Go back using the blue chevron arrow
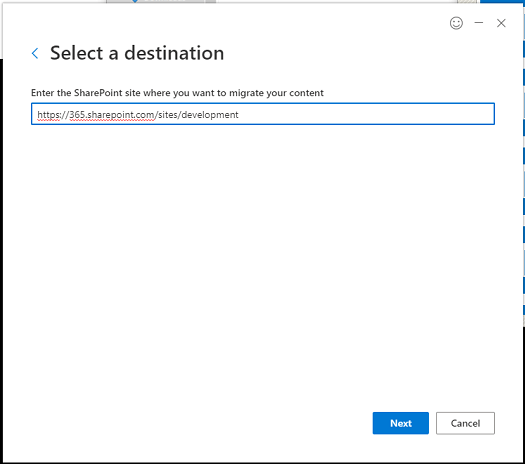The height and width of the screenshot is (464, 525). coord(35,53)
